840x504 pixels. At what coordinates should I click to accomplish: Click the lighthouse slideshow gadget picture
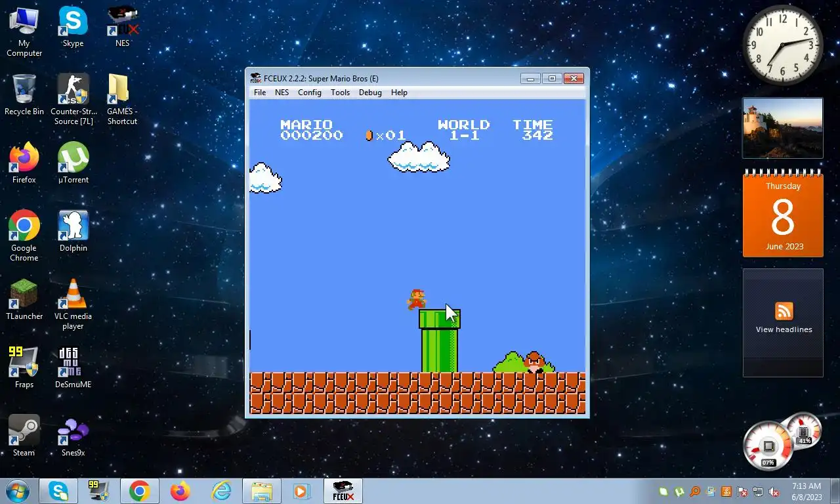pyautogui.click(x=783, y=128)
